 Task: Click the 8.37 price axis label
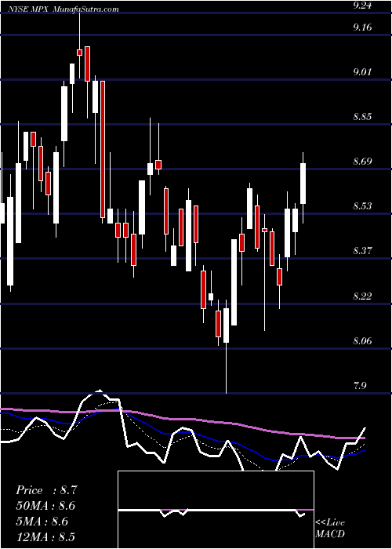362,251
